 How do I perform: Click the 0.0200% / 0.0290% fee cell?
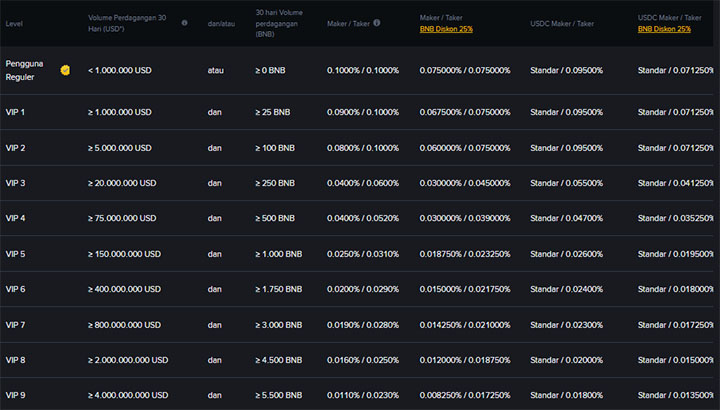pyautogui.click(x=363, y=289)
